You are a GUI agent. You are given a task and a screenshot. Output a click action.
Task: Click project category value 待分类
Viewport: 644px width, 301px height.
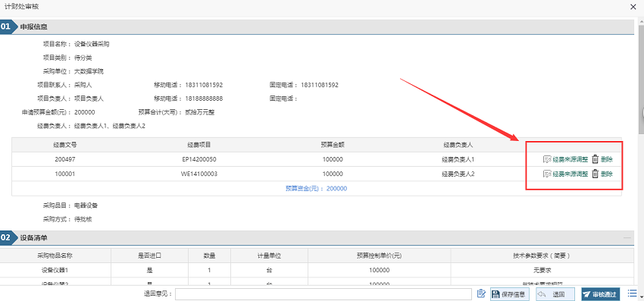tap(83, 58)
